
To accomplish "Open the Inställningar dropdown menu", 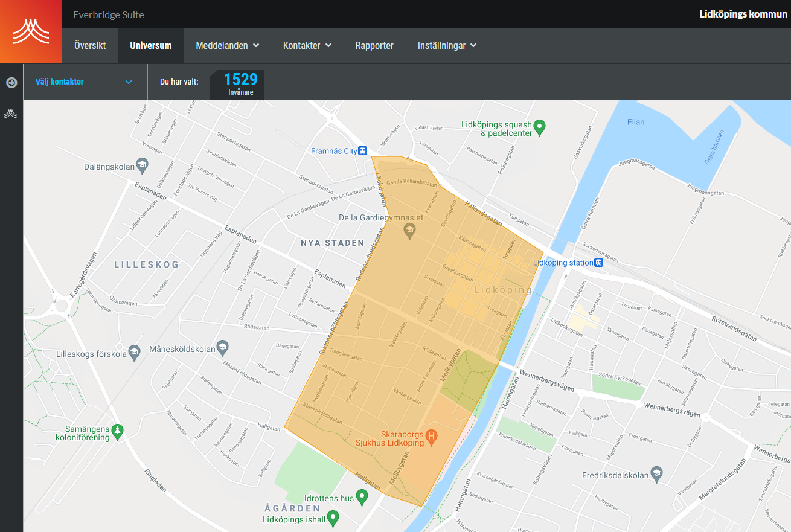I will [x=447, y=46].
